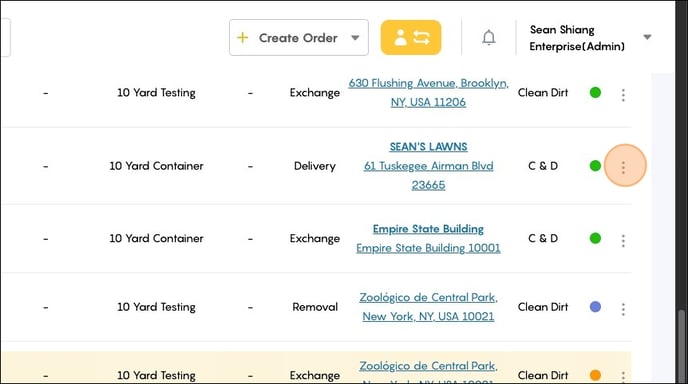Click 10 Yard Container in SEAN'S LAWNS row
Image resolution: width=688 pixels, height=384 pixels.
[156, 166]
